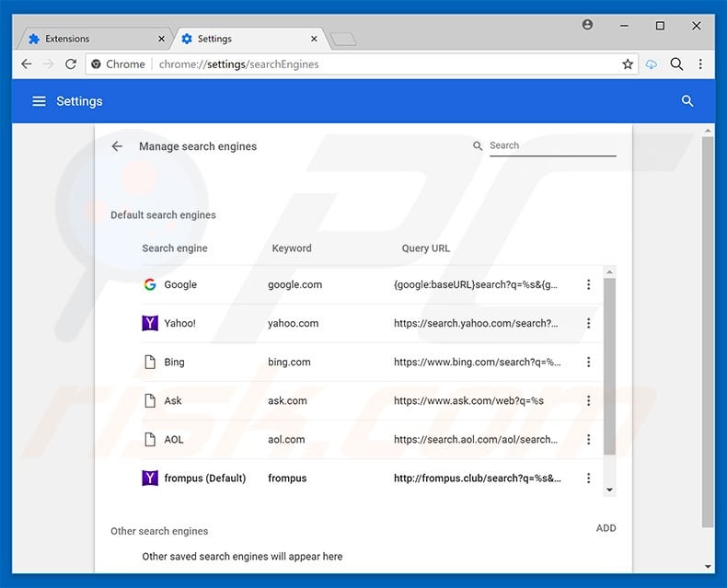The height and width of the screenshot is (588, 727).
Task: Click the ask.com keyword
Action: (287, 400)
